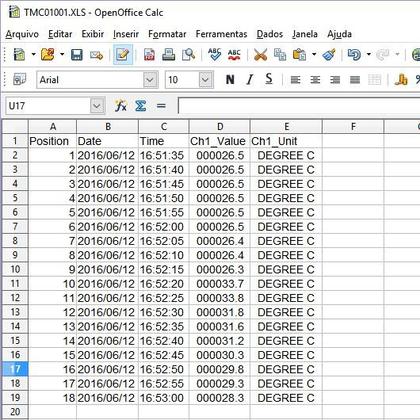Select column A header
The height and width of the screenshot is (420, 420).
[53, 127]
